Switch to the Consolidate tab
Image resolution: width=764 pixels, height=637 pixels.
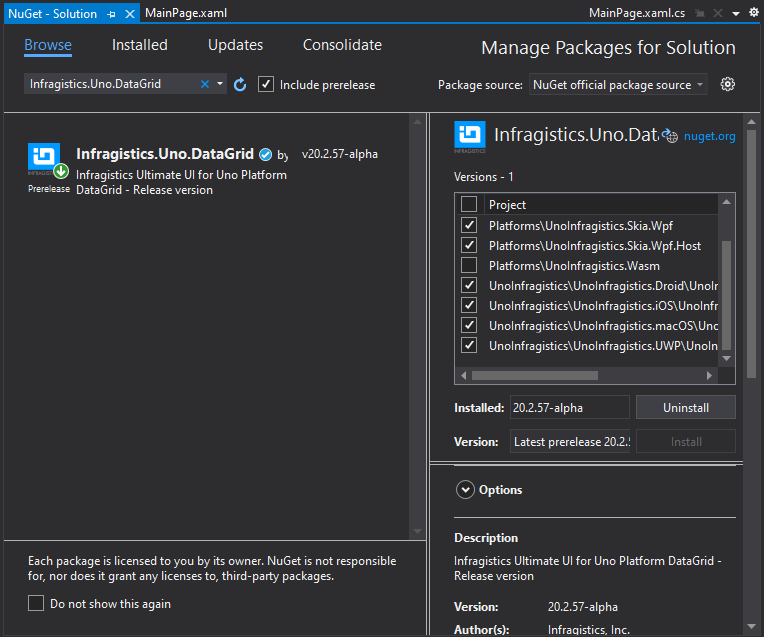(342, 45)
